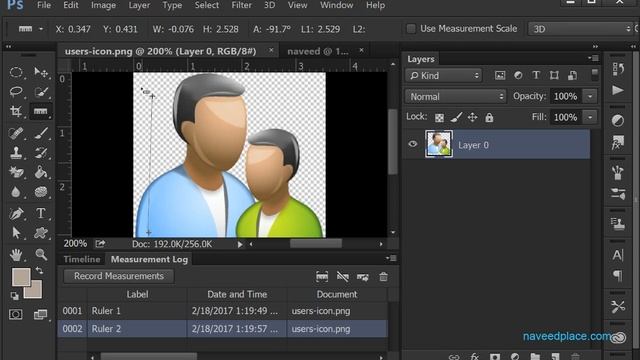Viewport: 640px width, 360px height.
Task: Click the Opacity 100% field
Action: pyautogui.click(x=566, y=97)
